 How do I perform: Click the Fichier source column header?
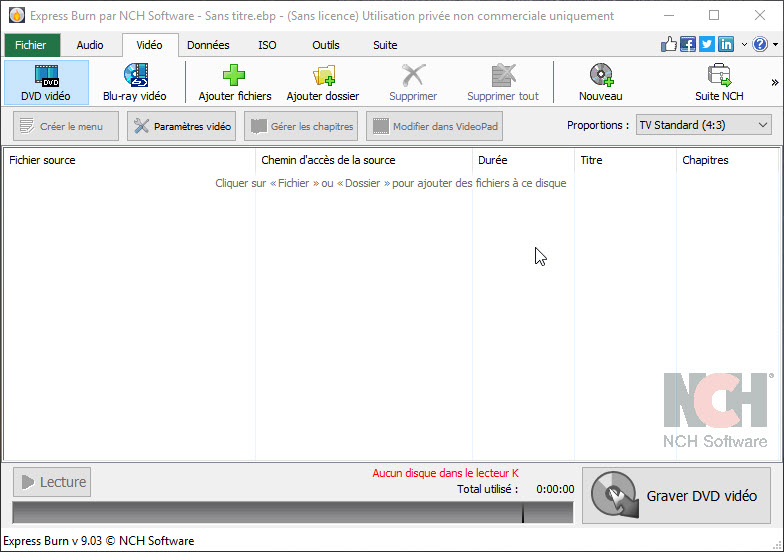click(130, 160)
